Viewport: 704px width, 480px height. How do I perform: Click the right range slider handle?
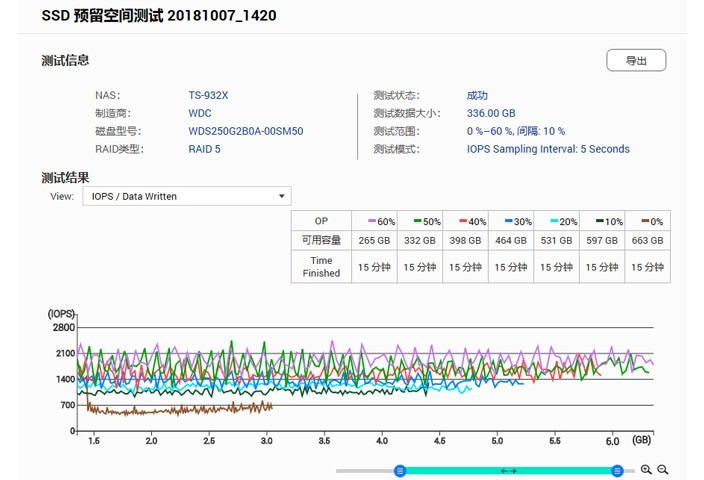coord(617,471)
